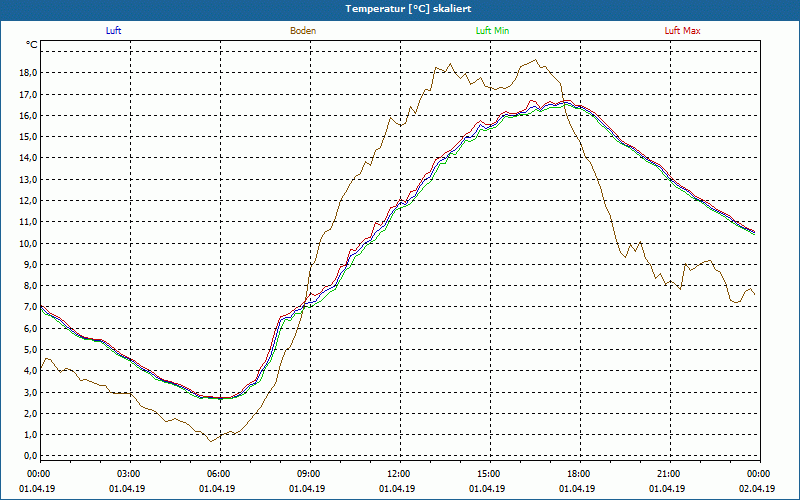
Task: Click the Luft legend label
Action: (113, 31)
